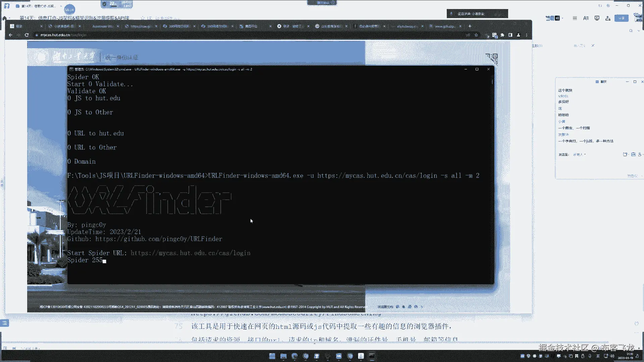Expand dropdown beside the 61 badge

pos(562,18)
